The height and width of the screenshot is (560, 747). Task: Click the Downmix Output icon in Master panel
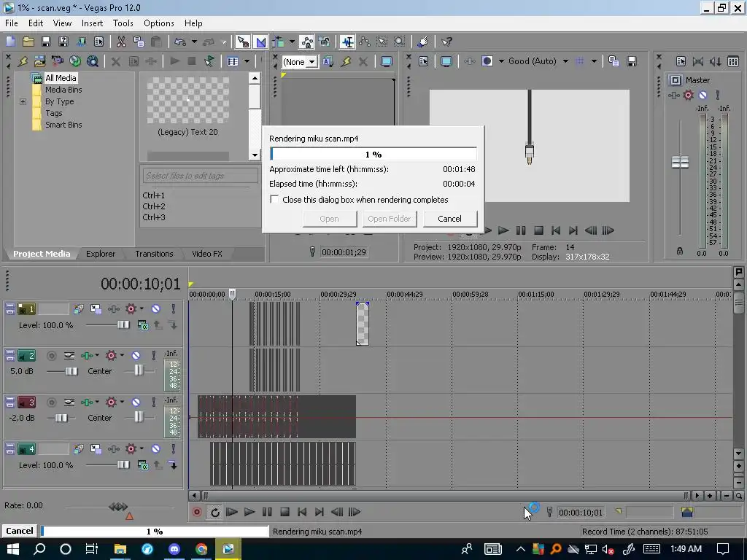point(698,61)
